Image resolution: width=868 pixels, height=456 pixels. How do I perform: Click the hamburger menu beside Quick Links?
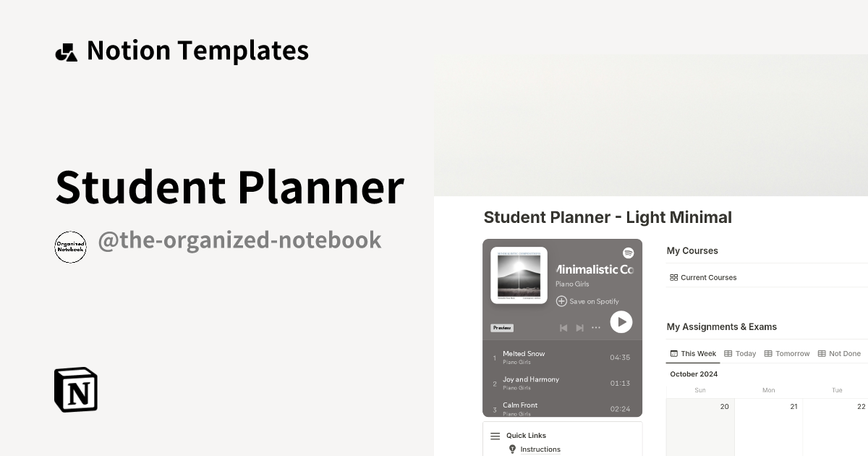tap(495, 435)
